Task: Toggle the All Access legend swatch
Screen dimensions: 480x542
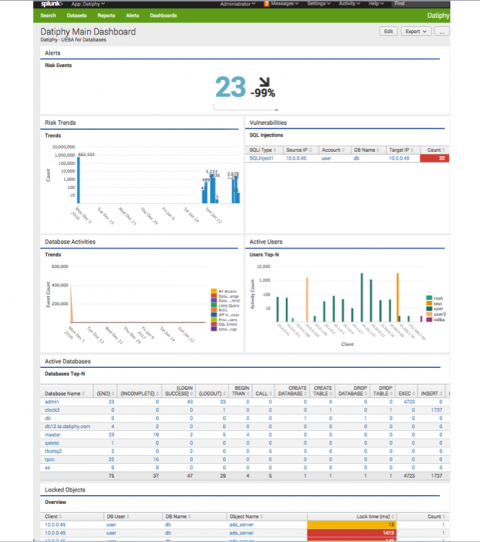Action: (x=214, y=291)
